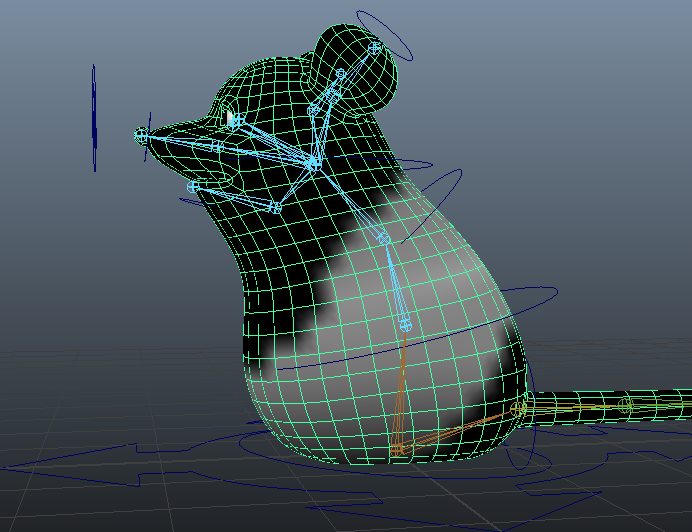Click the orange root joint at body base
The width and height of the screenshot is (692, 532).
(x=398, y=452)
